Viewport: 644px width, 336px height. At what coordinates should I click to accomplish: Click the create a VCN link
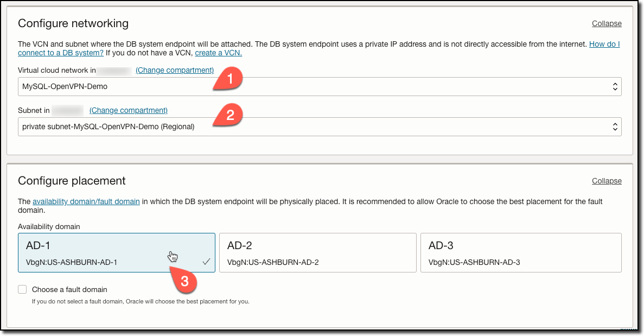tap(218, 53)
